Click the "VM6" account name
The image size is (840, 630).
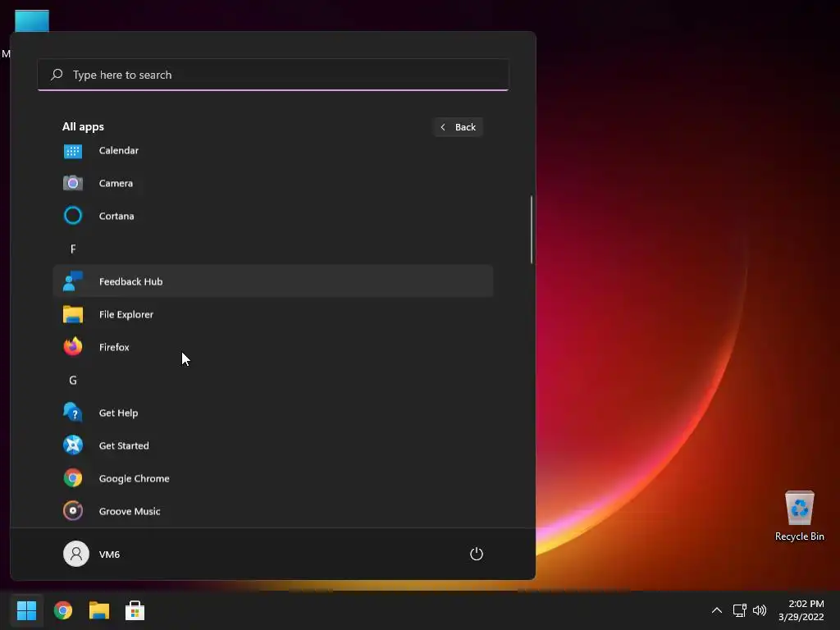109,555
